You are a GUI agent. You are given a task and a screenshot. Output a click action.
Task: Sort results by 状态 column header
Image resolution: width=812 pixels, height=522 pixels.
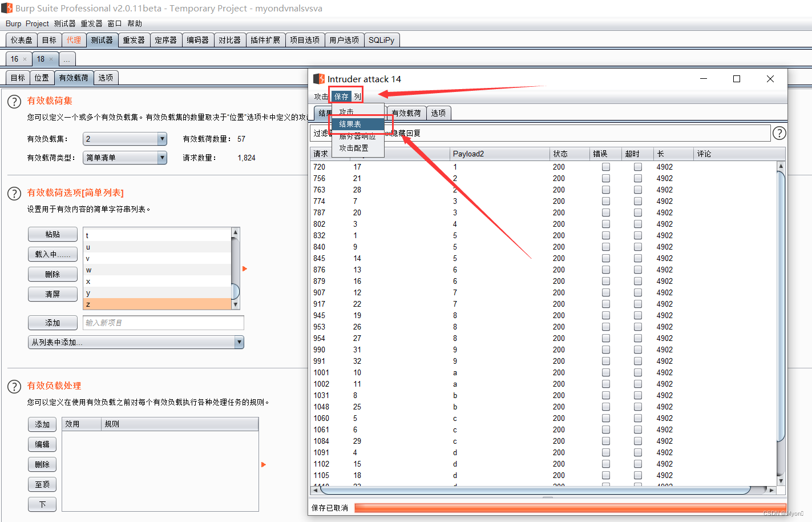[569, 154]
